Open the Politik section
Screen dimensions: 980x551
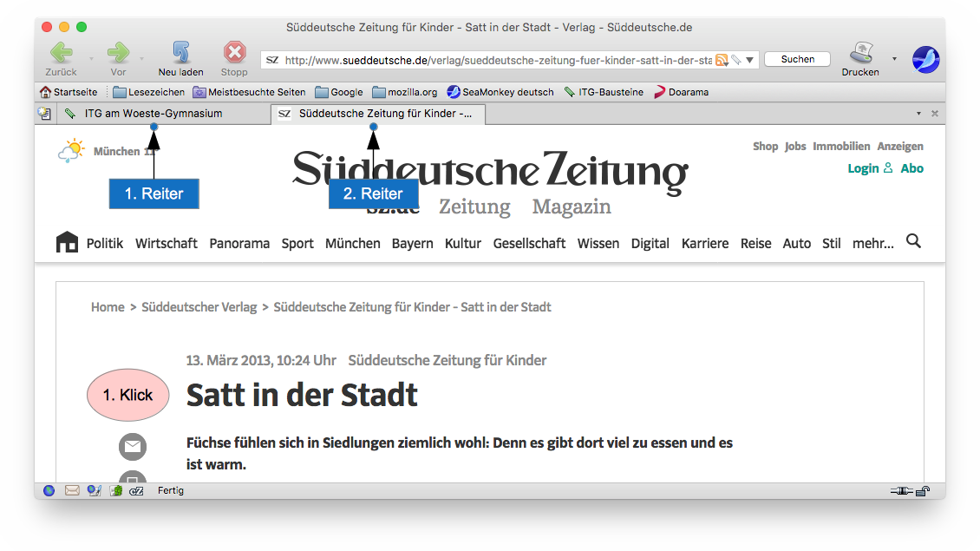click(x=104, y=243)
